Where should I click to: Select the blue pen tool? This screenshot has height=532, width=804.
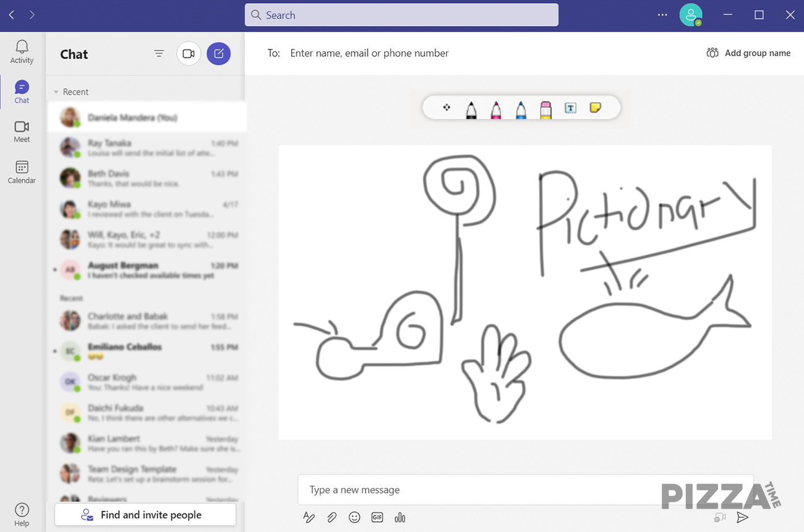click(521, 107)
